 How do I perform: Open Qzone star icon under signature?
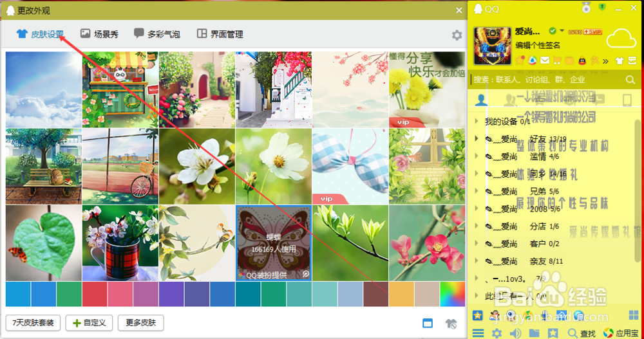click(x=520, y=60)
